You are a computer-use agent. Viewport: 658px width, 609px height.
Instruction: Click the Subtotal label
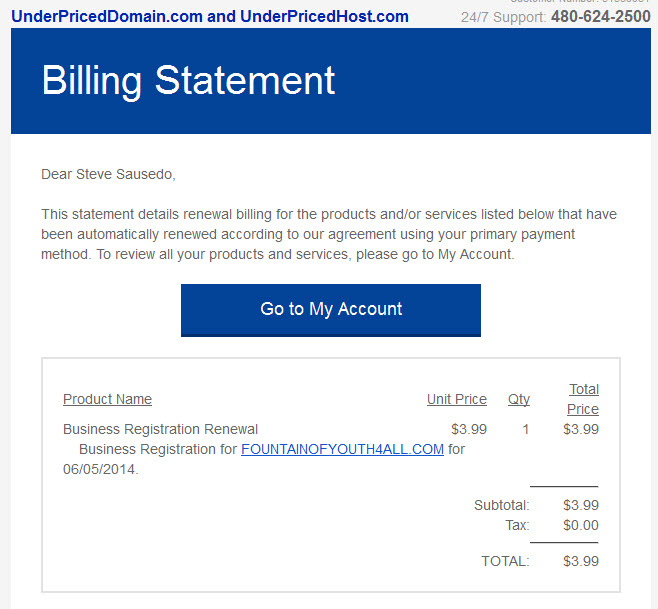click(501, 505)
